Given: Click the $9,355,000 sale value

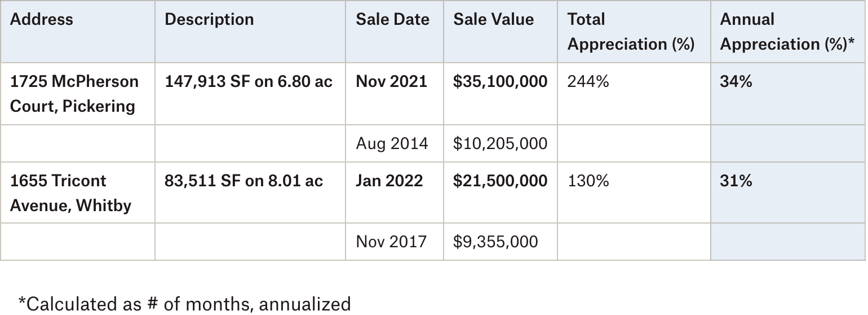Looking at the screenshot, I should click(x=495, y=242).
